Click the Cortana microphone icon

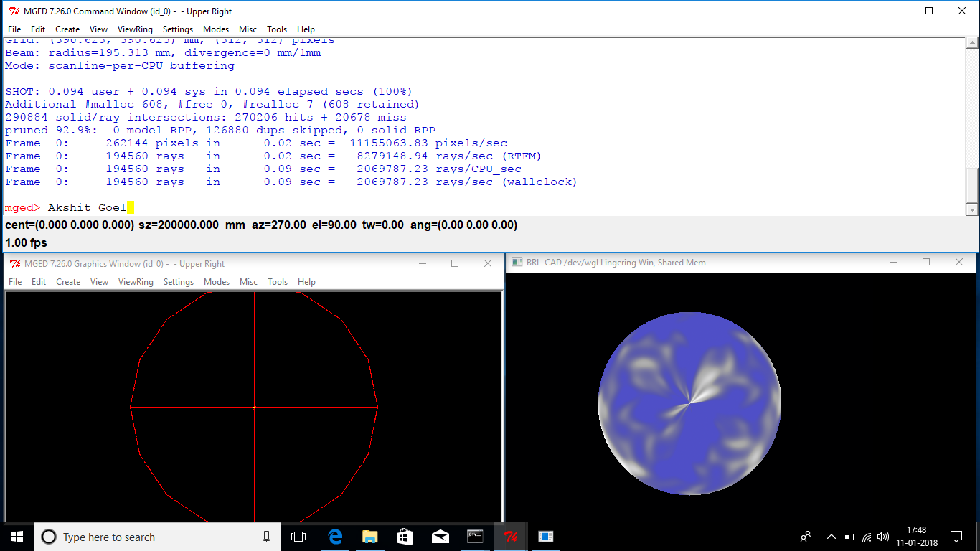266,537
